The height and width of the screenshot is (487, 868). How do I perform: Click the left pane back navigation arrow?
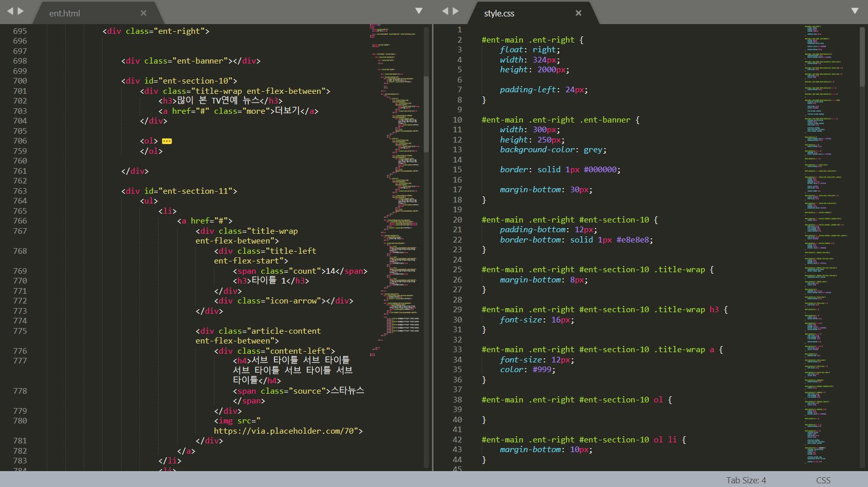(x=10, y=11)
